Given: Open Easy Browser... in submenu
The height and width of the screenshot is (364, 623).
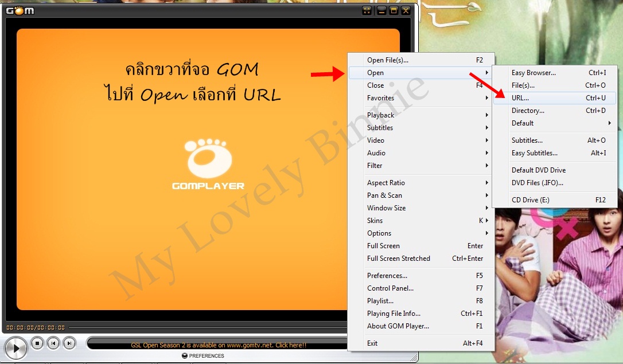Looking at the screenshot, I should coord(555,73).
